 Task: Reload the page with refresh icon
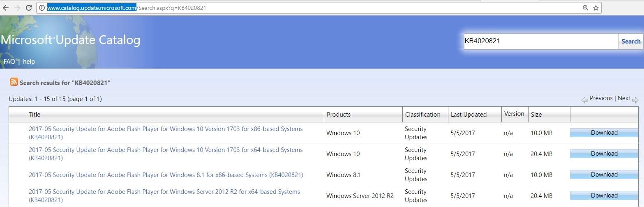coord(29,7)
